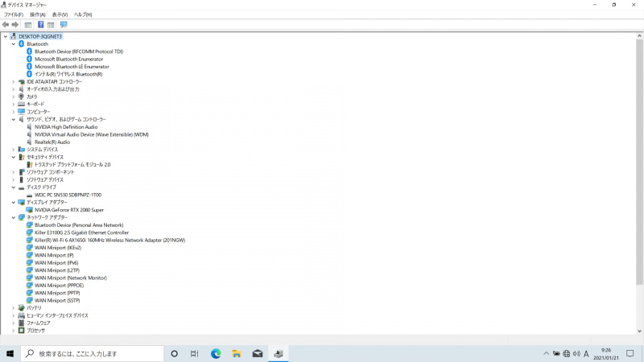Open Microsoft Edge from the taskbar
The width and height of the screenshot is (644, 362).
coord(216,353)
